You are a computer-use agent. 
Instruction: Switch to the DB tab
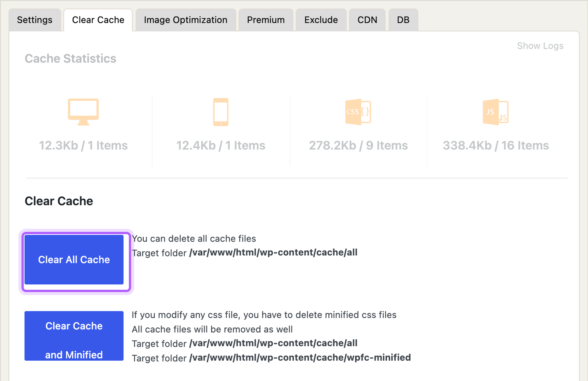[403, 20]
